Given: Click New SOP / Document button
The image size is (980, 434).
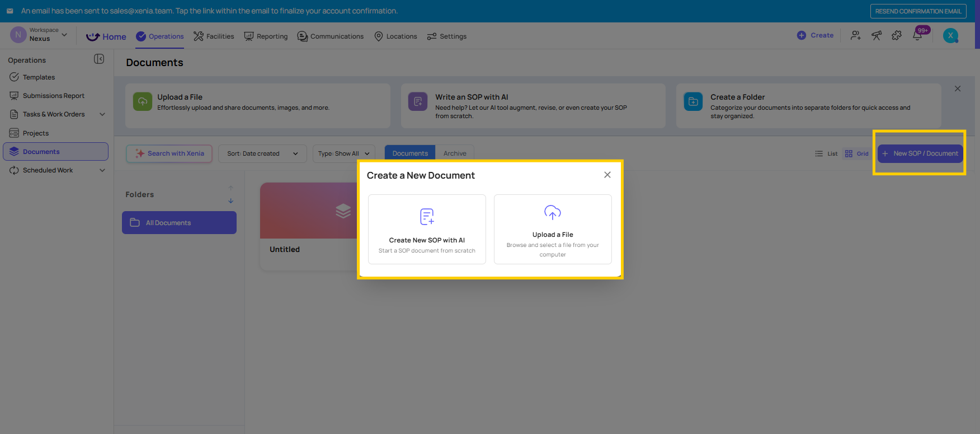Looking at the screenshot, I should tap(920, 153).
